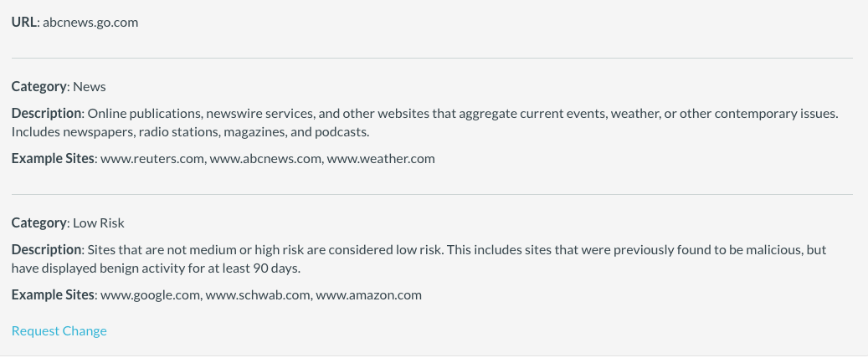The height and width of the screenshot is (363, 868).
Task: Click the News category Description label
Action: click(47, 112)
